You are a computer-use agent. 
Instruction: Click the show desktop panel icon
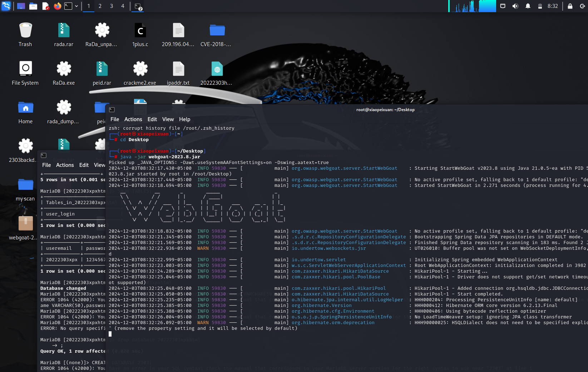point(21,6)
